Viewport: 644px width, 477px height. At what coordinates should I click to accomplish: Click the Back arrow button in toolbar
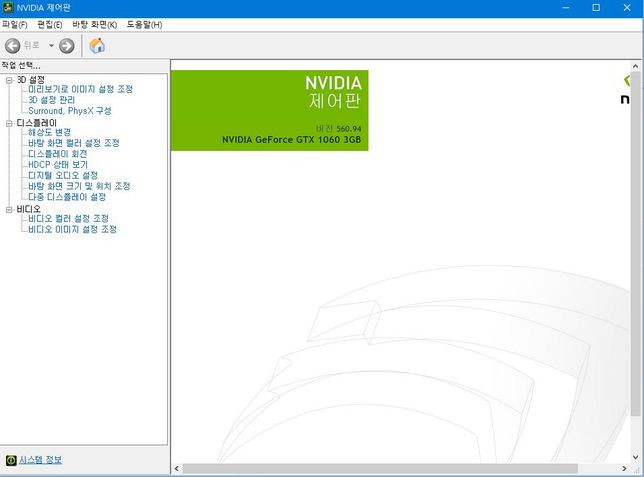13,45
